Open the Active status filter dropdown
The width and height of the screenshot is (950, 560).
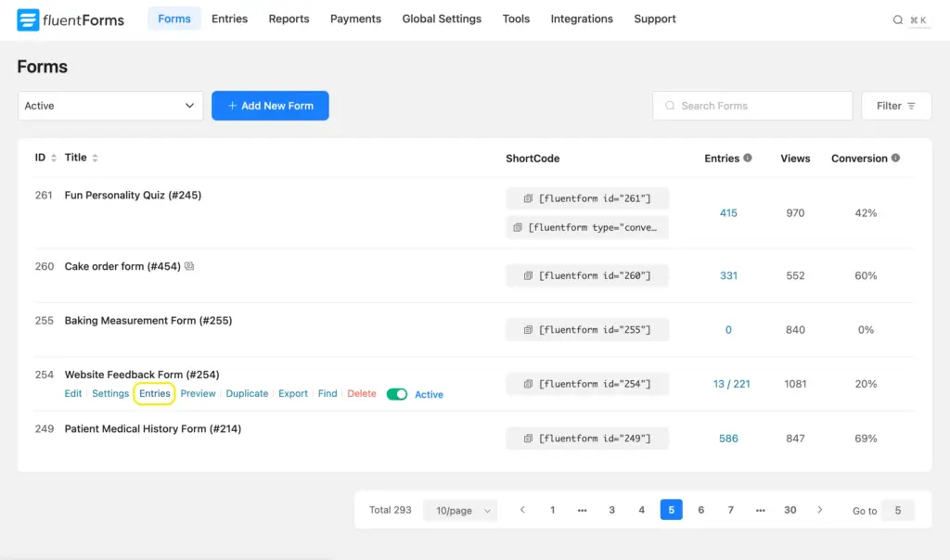point(110,106)
